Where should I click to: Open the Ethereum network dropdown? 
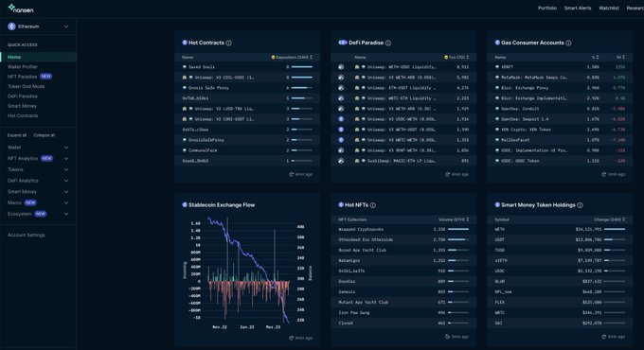[x=38, y=26]
